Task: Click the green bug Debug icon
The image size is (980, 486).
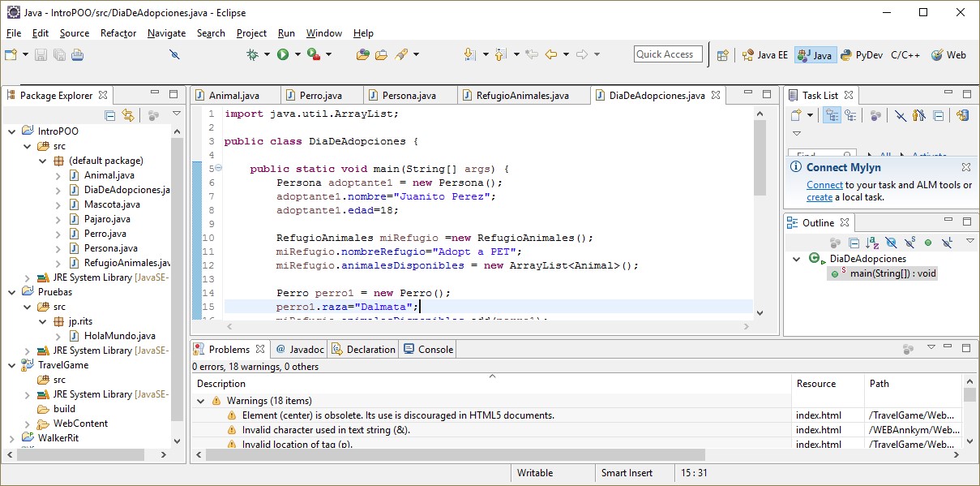Action: point(253,54)
